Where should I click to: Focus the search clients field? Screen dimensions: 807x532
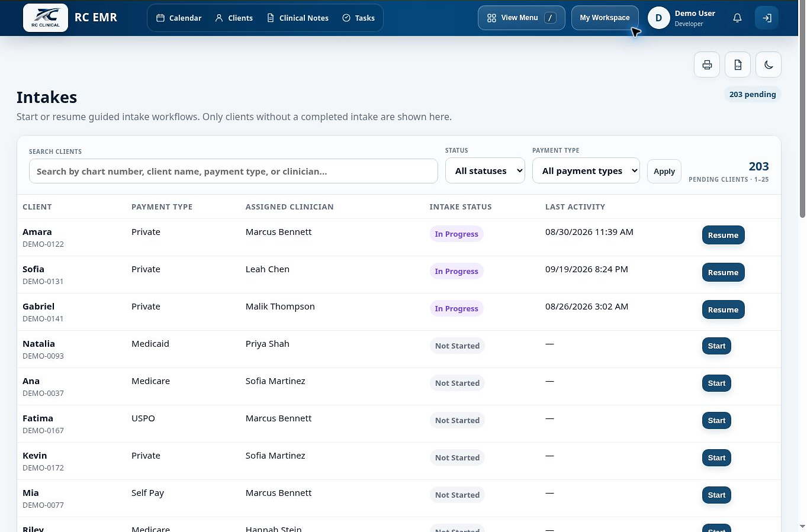click(x=233, y=171)
